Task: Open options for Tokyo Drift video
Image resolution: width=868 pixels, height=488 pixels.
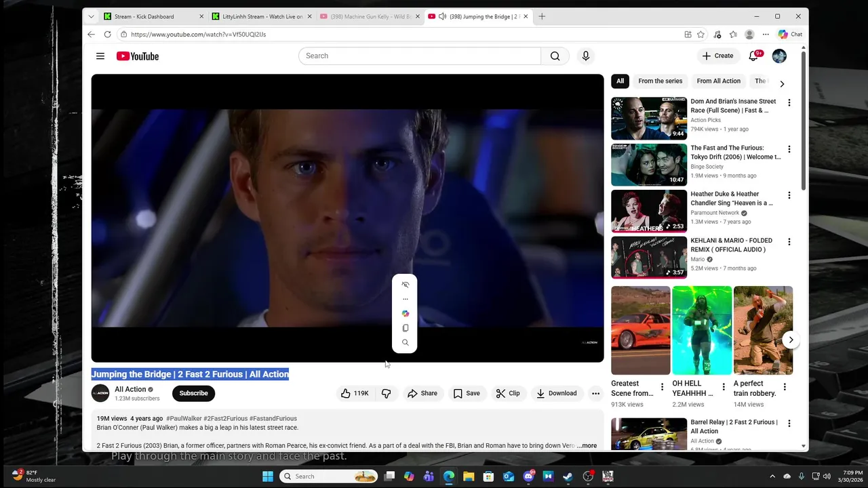Action: pos(789,149)
